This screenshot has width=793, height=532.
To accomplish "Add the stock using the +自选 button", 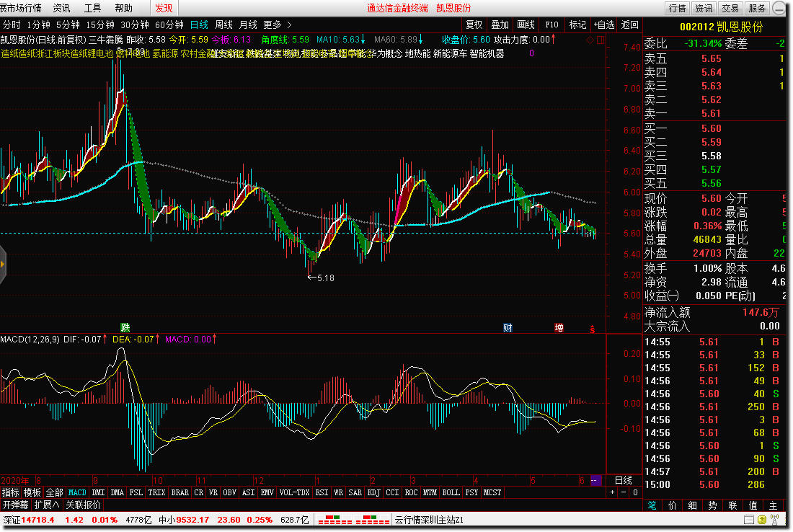I will click(x=604, y=25).
